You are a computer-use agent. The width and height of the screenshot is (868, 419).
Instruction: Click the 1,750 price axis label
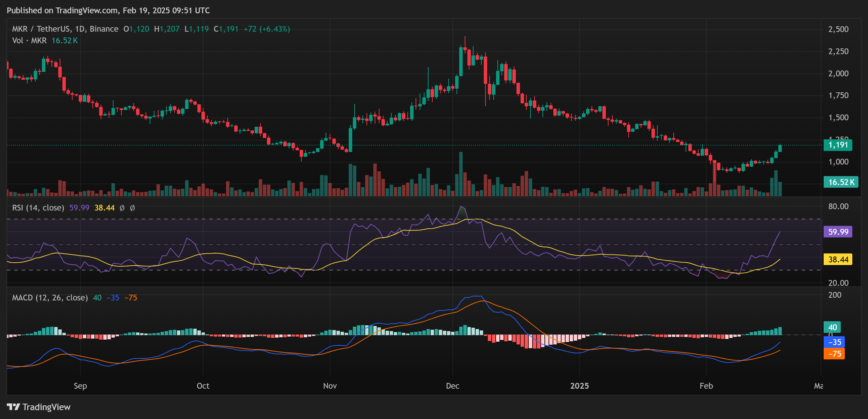pyautogui.click(x=838, y=95)
